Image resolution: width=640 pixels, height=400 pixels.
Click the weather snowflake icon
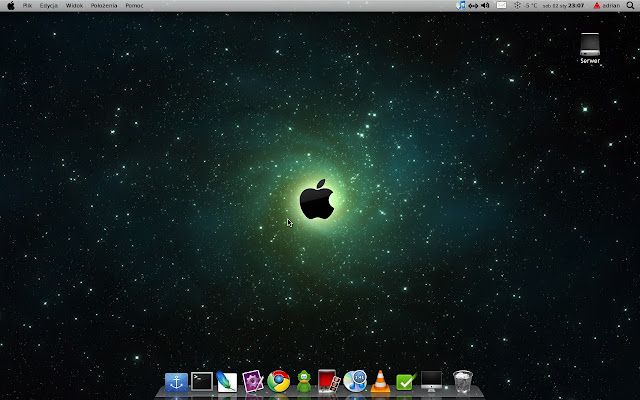click(x=517, y=5)
